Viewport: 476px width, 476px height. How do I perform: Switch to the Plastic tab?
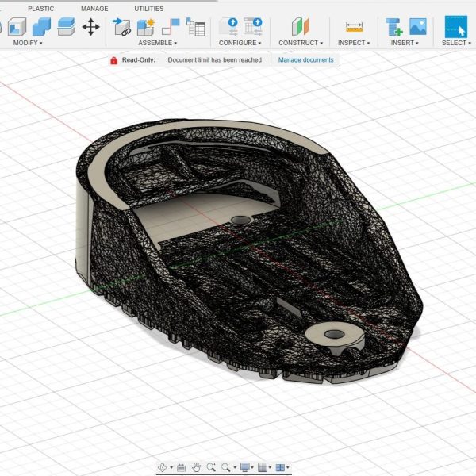coord(41,9)
